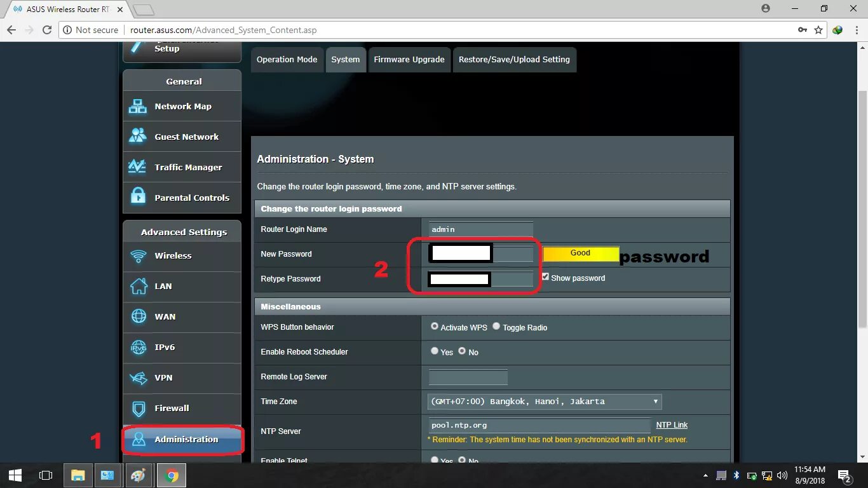Open the Firewall settings page
868x488 pixels.
pos(182,409)
